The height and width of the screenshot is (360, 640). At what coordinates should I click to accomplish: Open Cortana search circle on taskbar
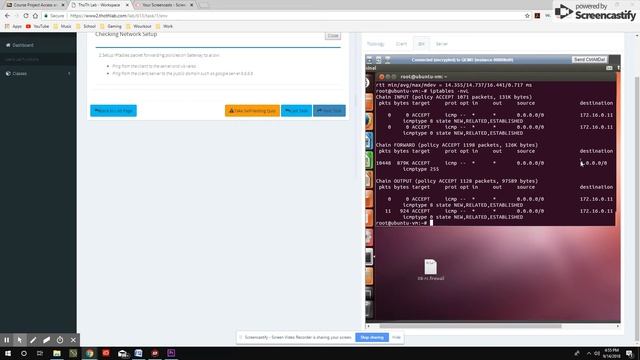coord(24,353)
